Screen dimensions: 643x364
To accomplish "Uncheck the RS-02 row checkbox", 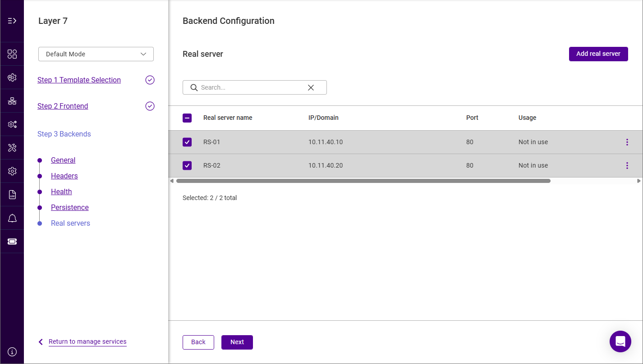I will (x=187, y=165).
